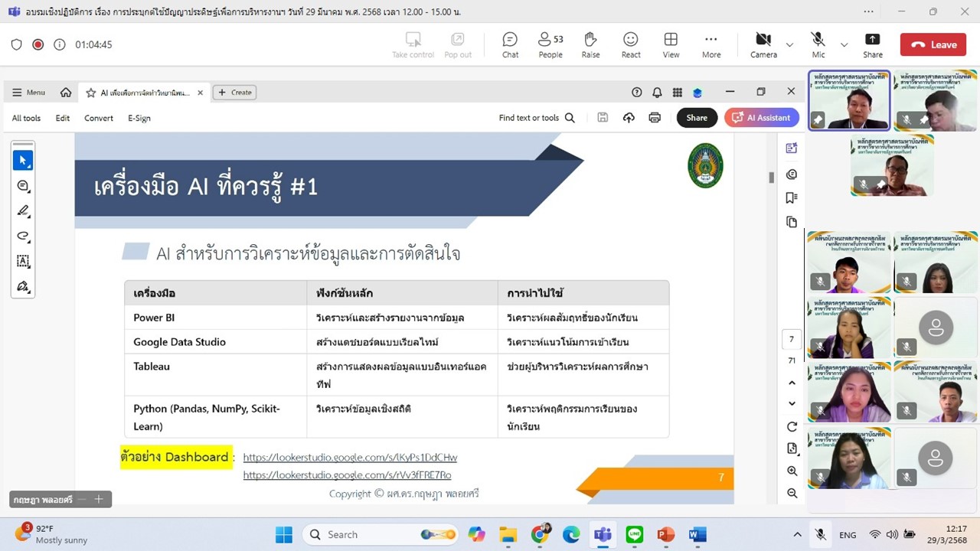Select the Add text box tool

click(x=23, y=262)
